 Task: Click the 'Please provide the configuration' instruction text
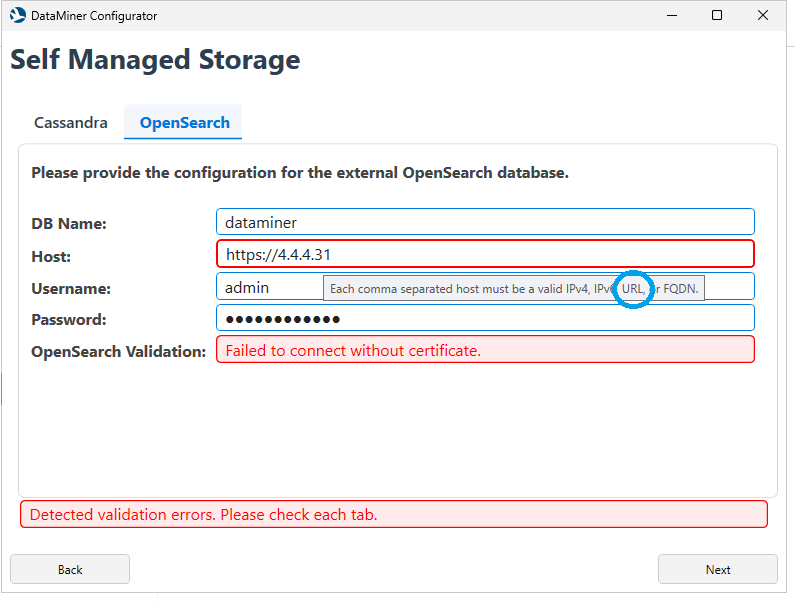300,173
